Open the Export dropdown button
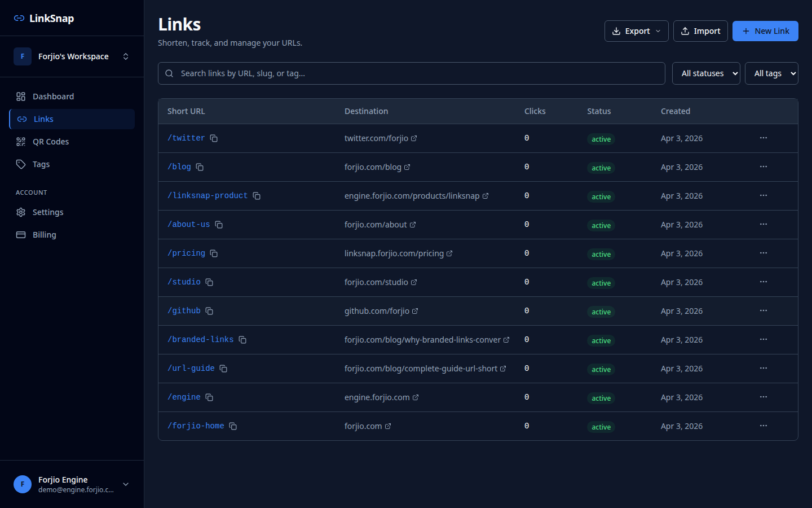This screenshot has width=812, height=508. tap(636, 31)
